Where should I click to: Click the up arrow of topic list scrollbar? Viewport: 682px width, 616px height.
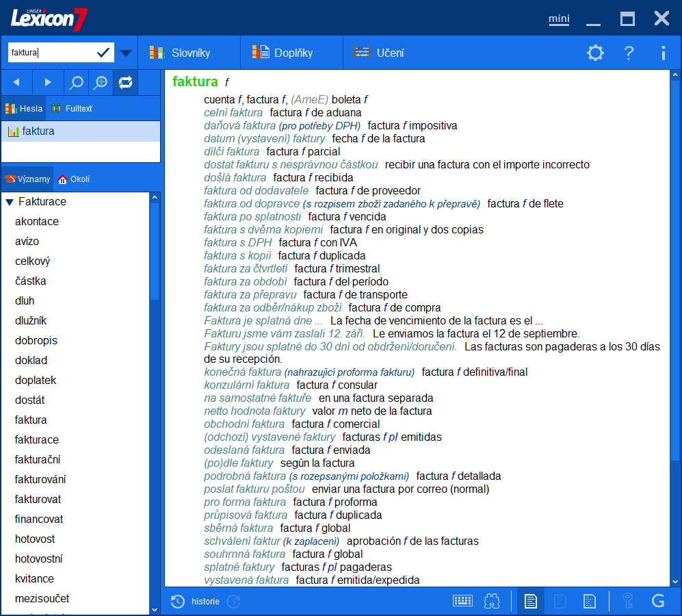(x=155, y=198)
